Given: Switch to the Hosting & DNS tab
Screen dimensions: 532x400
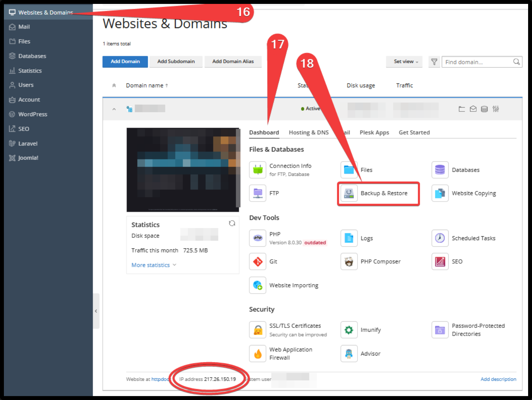Looking at the screenshot, I should tap(309, 133).
